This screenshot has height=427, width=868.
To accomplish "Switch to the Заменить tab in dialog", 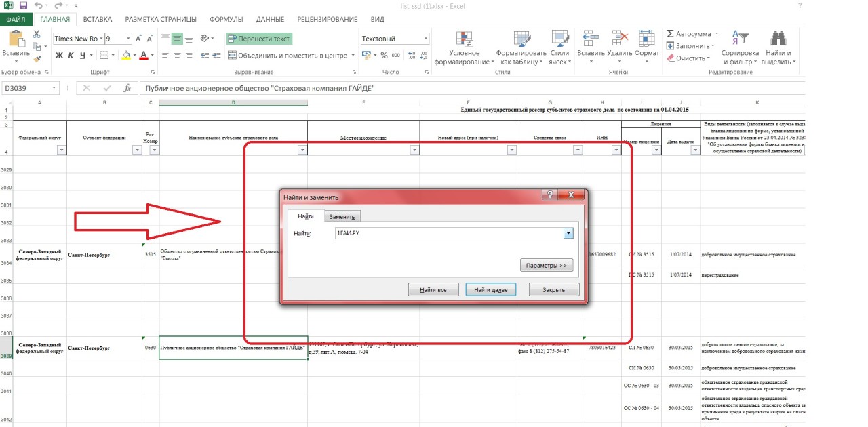I will (x=342, y=216).
